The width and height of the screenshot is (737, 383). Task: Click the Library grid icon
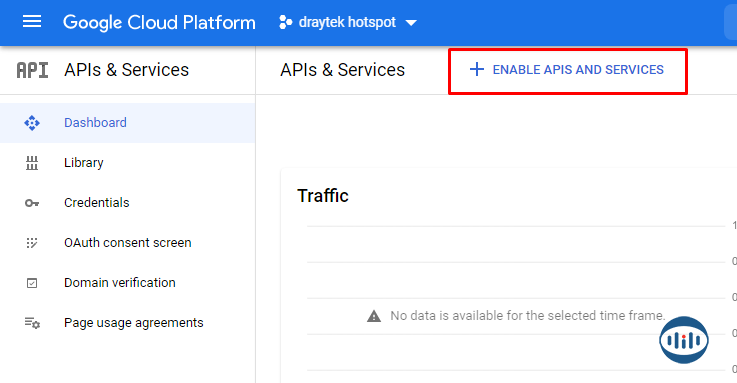pyautogui.click(x=32, y=163)
